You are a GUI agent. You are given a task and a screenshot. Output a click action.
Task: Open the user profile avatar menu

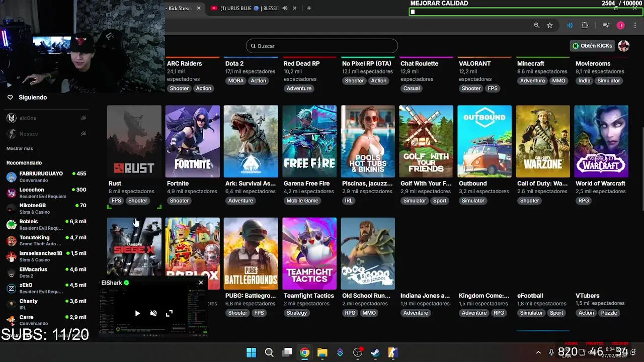tap(624, 46)
